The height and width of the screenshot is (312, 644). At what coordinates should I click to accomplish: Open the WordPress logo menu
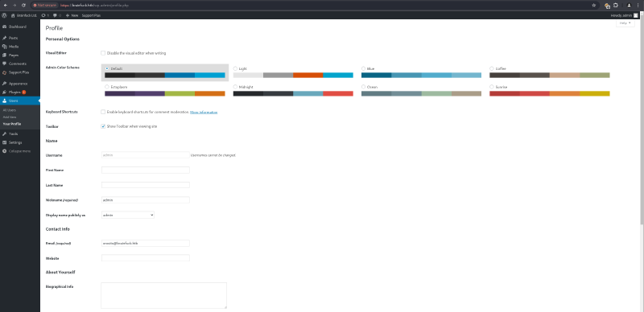pos(4,15)
